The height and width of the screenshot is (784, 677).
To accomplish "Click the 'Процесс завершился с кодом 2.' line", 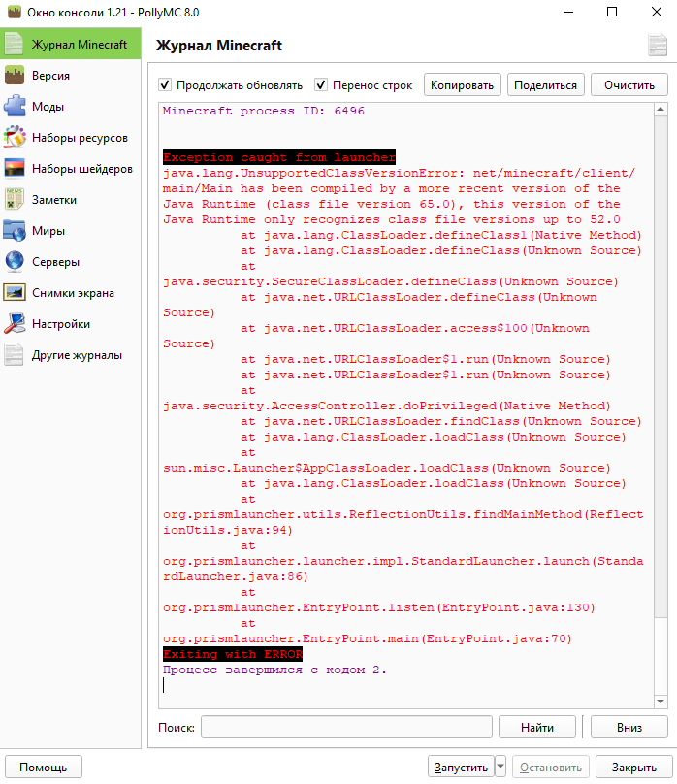I will [274, 670].
